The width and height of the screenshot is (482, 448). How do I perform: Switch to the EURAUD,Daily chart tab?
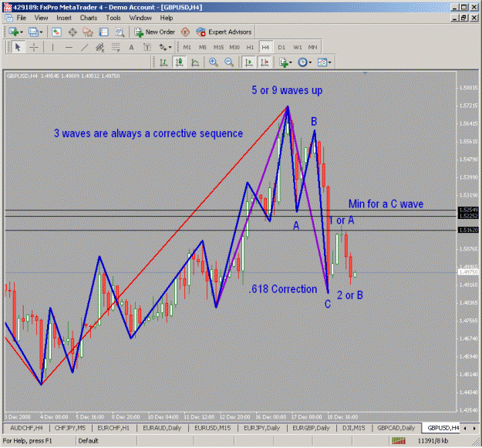[162, 428]
